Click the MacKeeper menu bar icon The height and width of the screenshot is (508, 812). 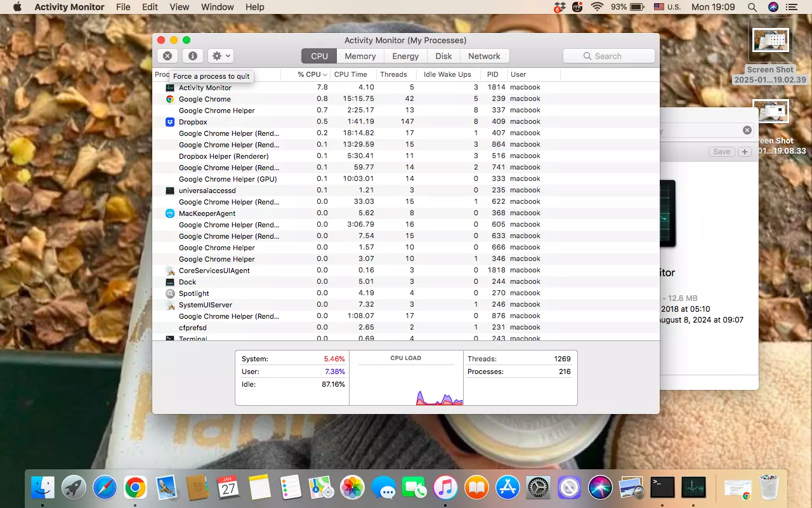coord(577,7)
